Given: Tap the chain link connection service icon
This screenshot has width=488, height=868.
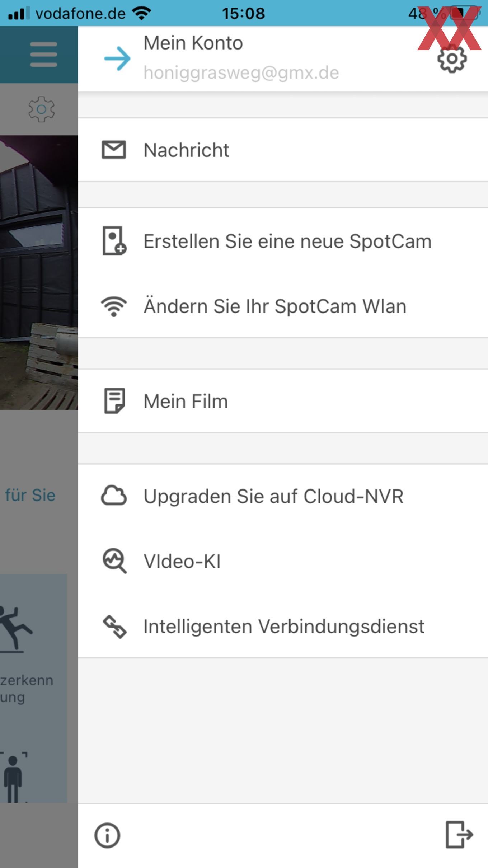Looking at the screenshot, I should point(114,627).
